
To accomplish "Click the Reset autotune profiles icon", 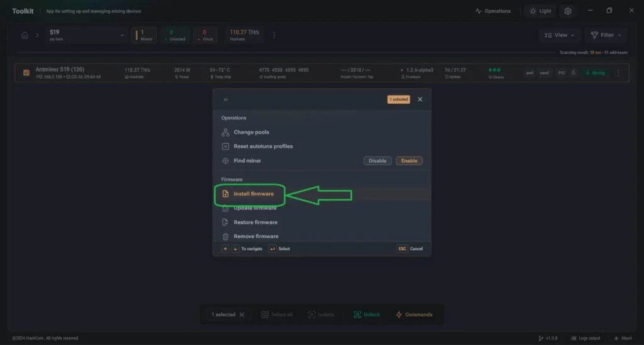I will 225,146.
